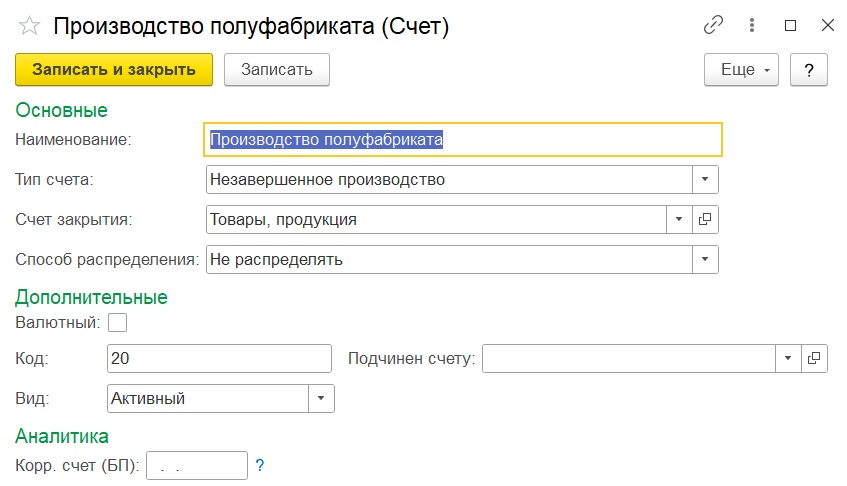The height and width of the screenshot is (486, 847).
Task: Expand the Вид dropdown
Action: (x=321, y=398)
